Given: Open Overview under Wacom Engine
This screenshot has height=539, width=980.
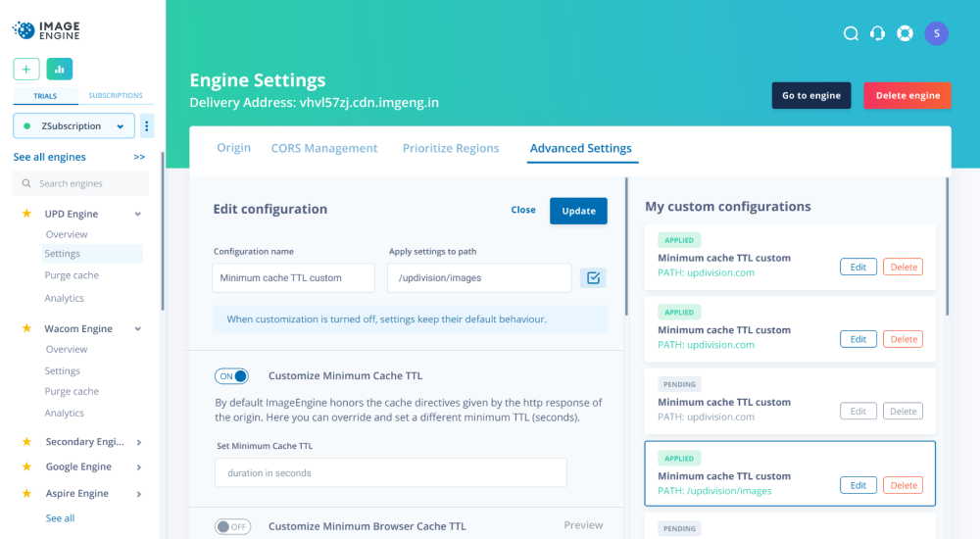Looking at the screenshot, I should 67,350.
